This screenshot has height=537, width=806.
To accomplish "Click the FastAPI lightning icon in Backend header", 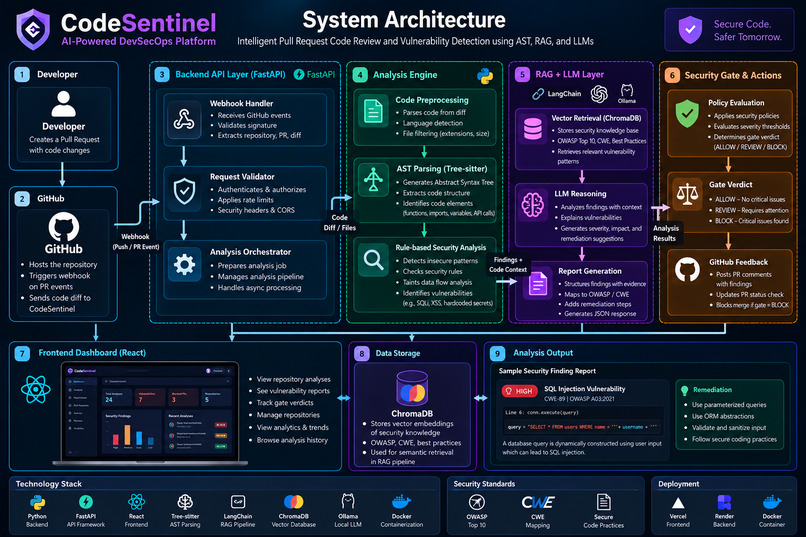I will (299, 75).
